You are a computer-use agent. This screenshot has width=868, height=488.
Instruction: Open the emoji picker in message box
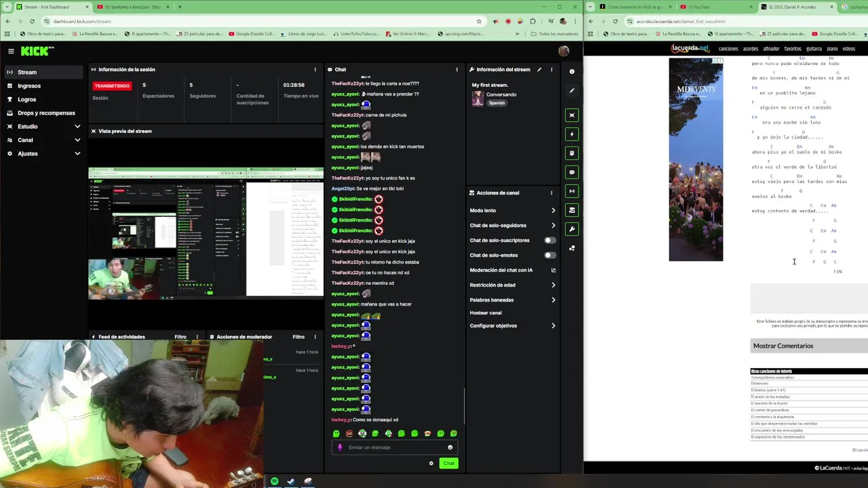pyautogui.click(x=450, y=447)
